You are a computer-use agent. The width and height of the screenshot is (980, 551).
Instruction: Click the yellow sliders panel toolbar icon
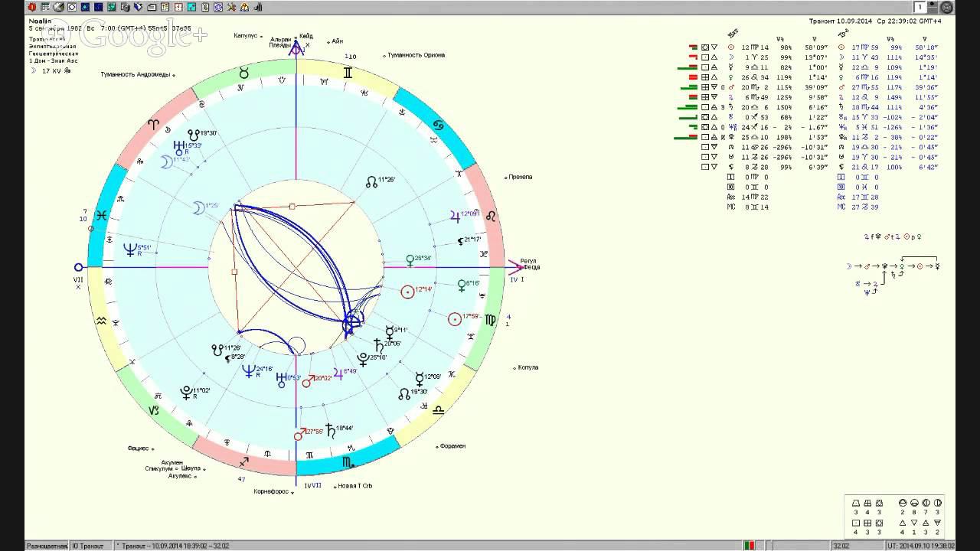165,7
